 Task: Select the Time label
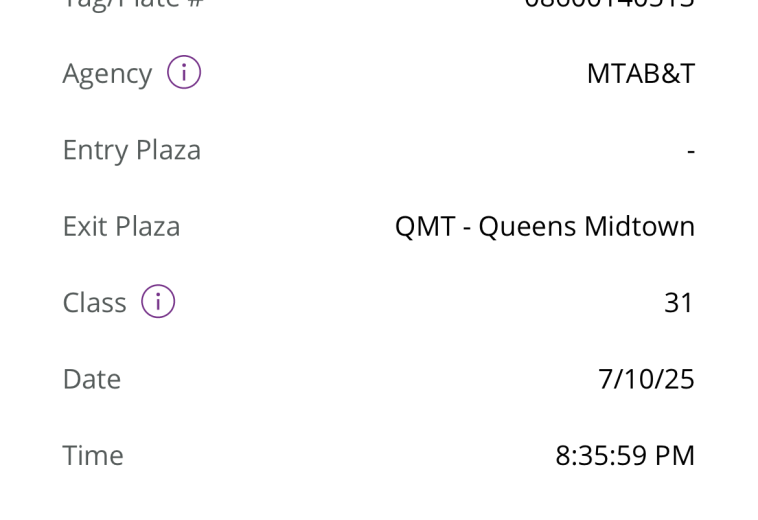(93, 456)
